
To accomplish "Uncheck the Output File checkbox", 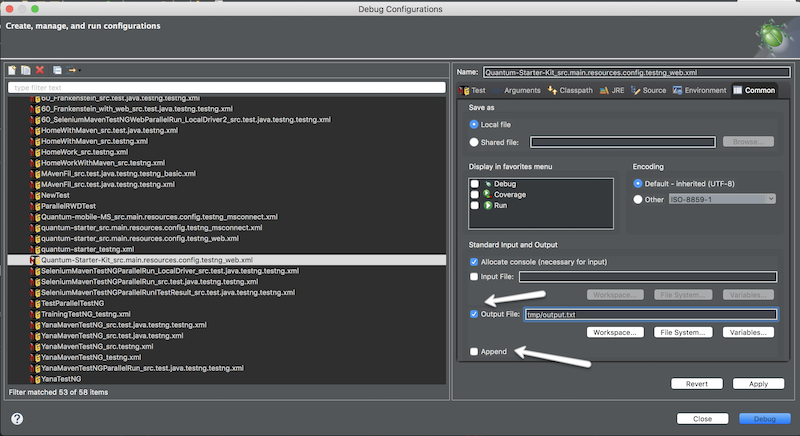I will click(x=475, y=314).
